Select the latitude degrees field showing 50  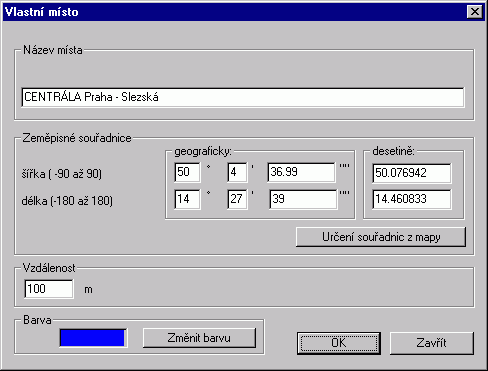click(187, 172)
